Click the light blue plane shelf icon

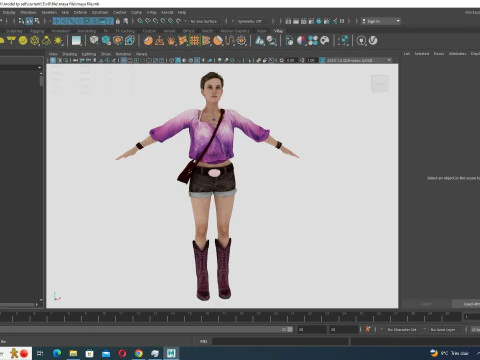click(76, 41)
